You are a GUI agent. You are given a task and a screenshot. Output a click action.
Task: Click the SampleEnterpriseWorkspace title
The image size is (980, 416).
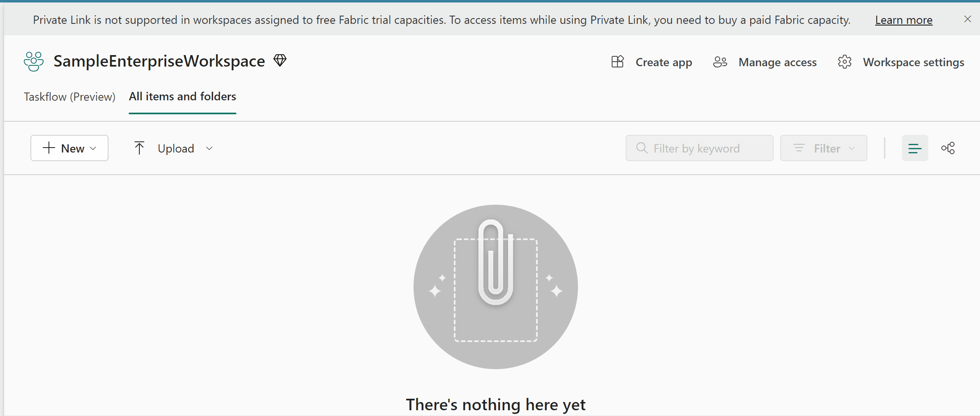click(x=158, y=61)
